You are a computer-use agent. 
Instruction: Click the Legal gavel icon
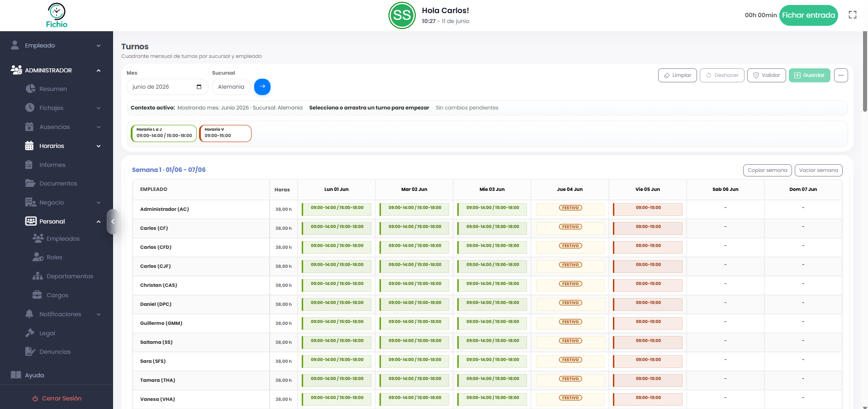tap(30, 333)
